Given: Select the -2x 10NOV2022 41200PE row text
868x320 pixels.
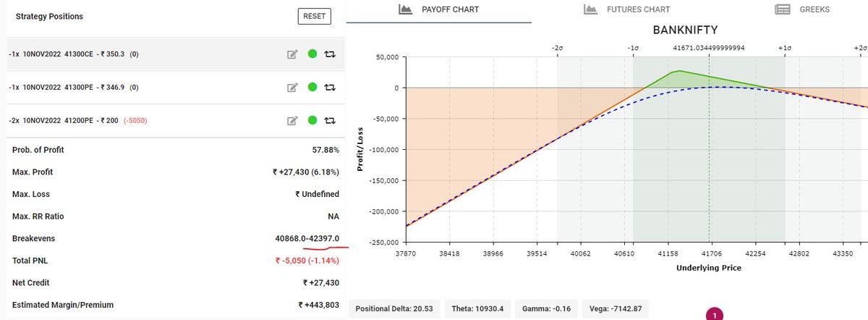Looking at the screenshot, I should pyautogui.click(x=79, y=120).
